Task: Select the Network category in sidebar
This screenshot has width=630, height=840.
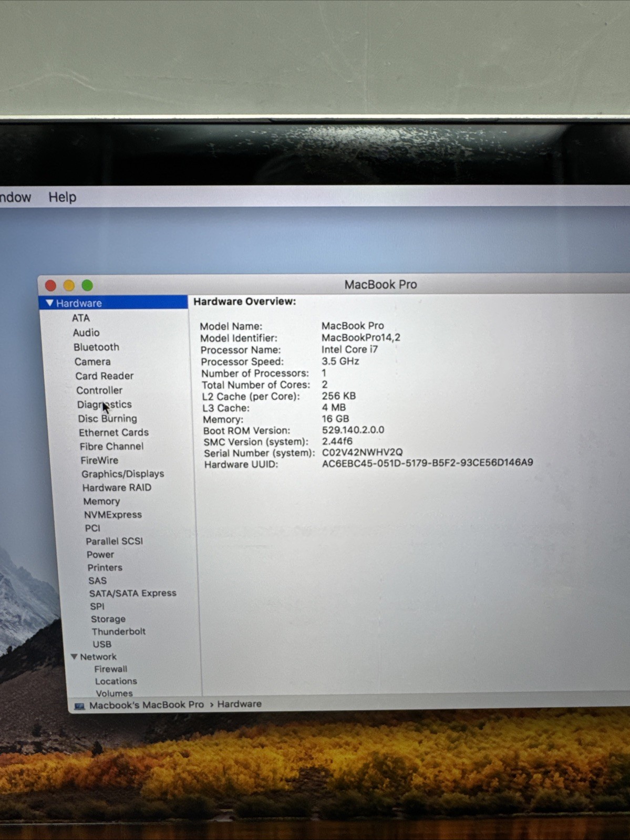Action: point(98,657)
